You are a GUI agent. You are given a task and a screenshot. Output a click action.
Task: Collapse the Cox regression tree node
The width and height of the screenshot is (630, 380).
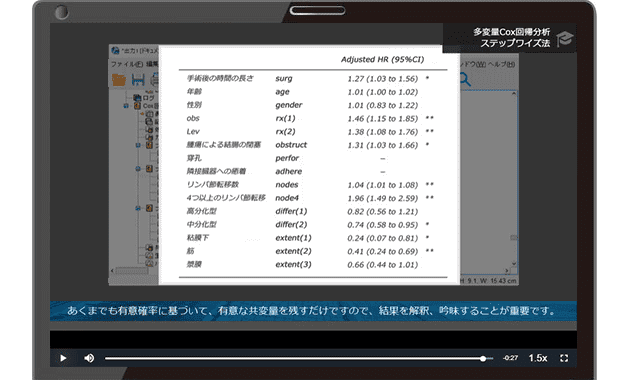pyautogui.click(x=126, y=106)
